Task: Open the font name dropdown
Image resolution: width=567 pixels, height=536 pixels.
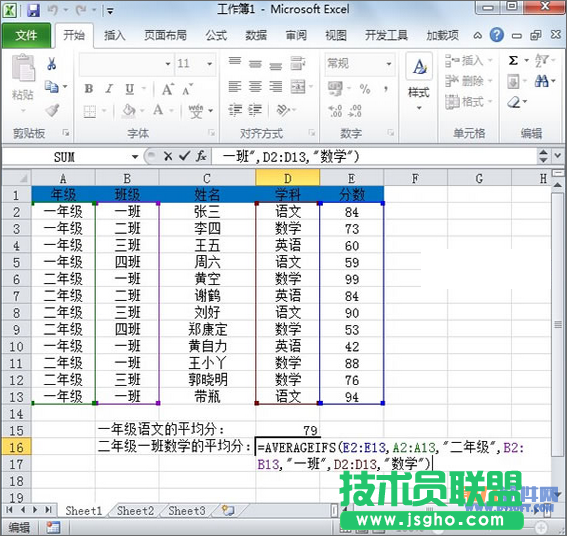Action: click(x=168, y=64)
